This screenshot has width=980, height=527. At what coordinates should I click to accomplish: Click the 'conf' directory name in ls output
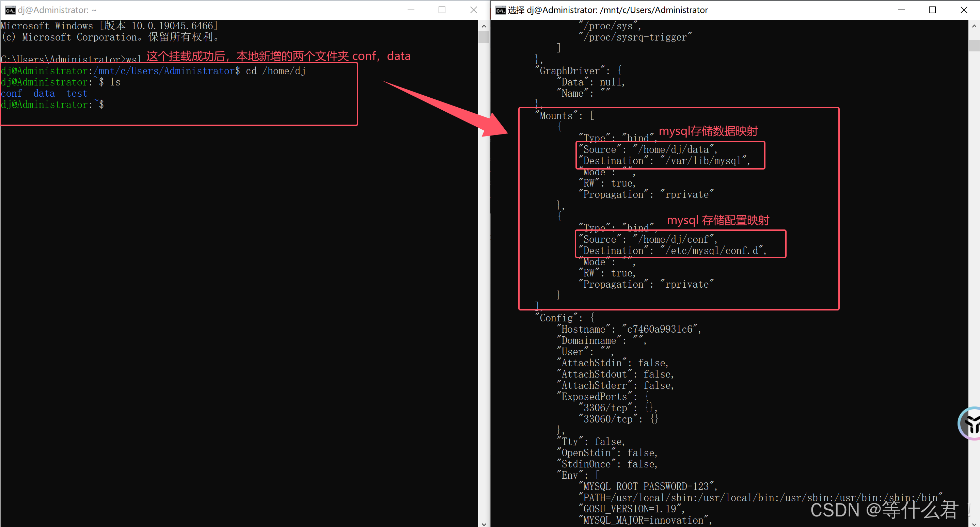(12, 94)
